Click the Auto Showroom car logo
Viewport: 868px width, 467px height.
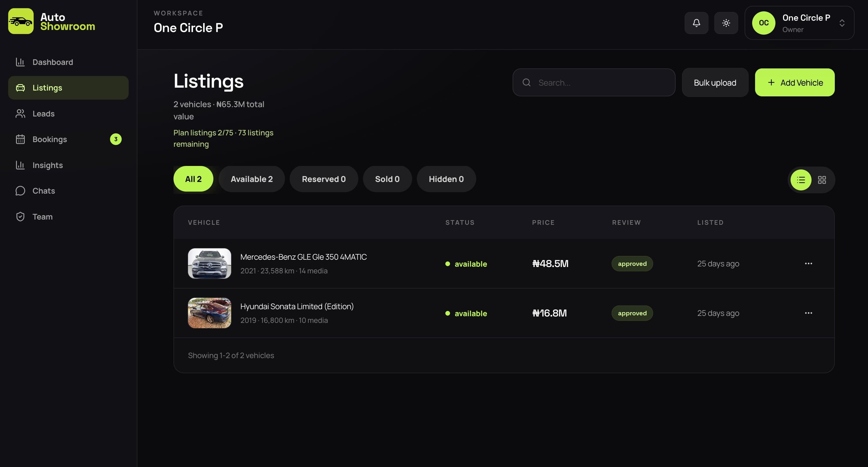pyautogui.click(x=21, y=21)
